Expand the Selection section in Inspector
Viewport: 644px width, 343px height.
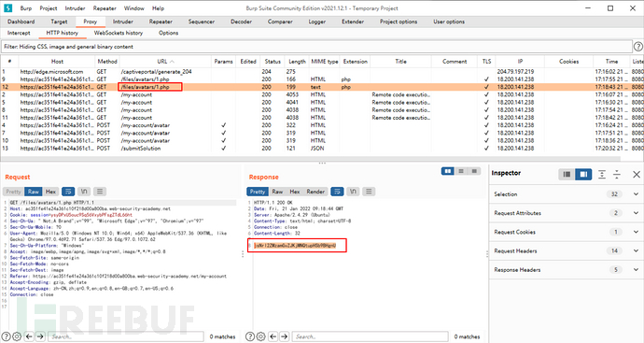[x=637, y=194]
